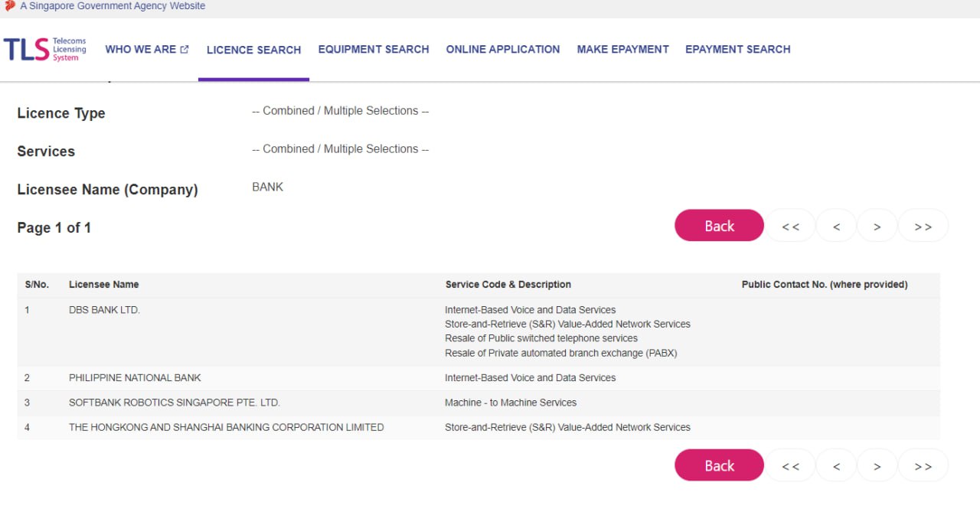This screenshot has width=980, height=512.
Task: Jump to first page using top << button
Action: (791, 227)
